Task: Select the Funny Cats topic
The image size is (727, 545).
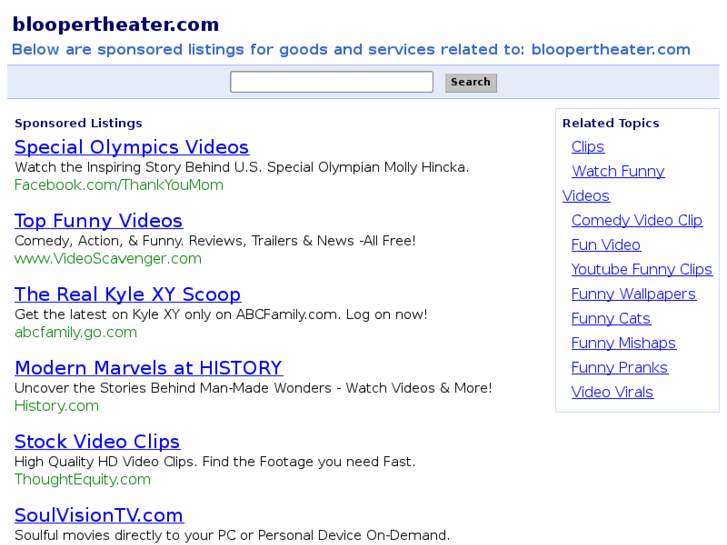Action: point(610,319)
